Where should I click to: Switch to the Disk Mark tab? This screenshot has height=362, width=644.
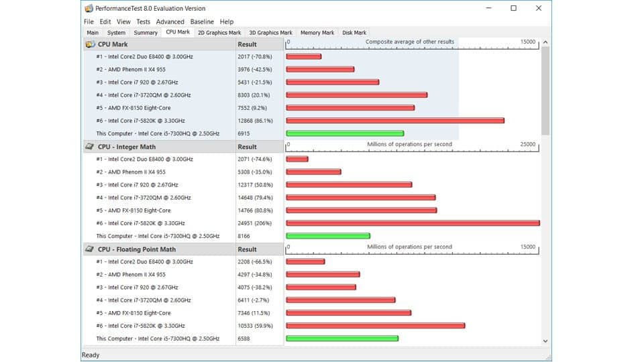(x=354, y=32)
